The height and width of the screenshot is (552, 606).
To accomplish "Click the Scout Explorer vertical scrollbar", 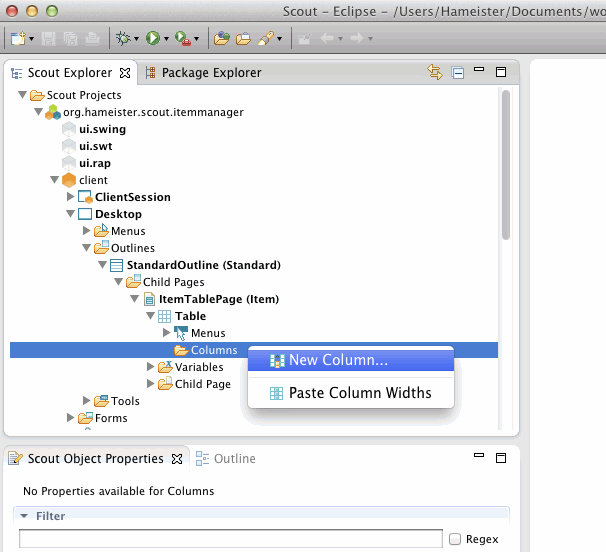I will 506,170.
